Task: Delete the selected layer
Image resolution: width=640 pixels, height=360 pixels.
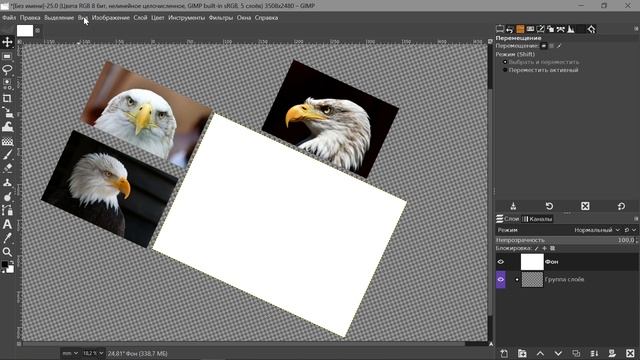Action: click(x=630, y=353)
